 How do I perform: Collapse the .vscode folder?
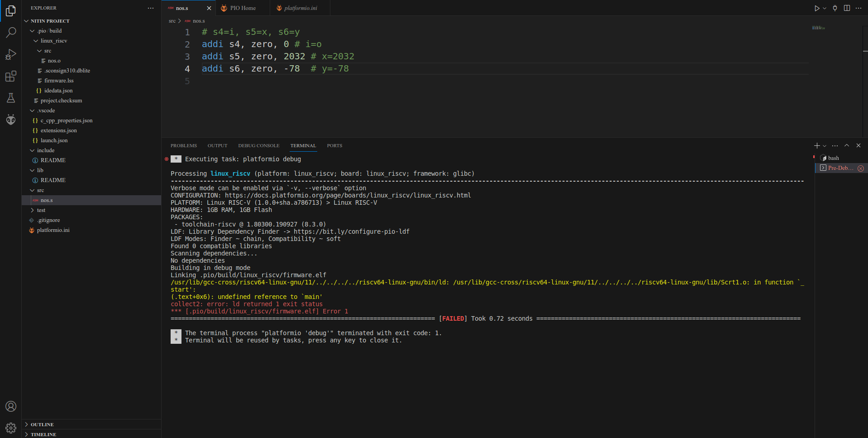tap(91, 111)
